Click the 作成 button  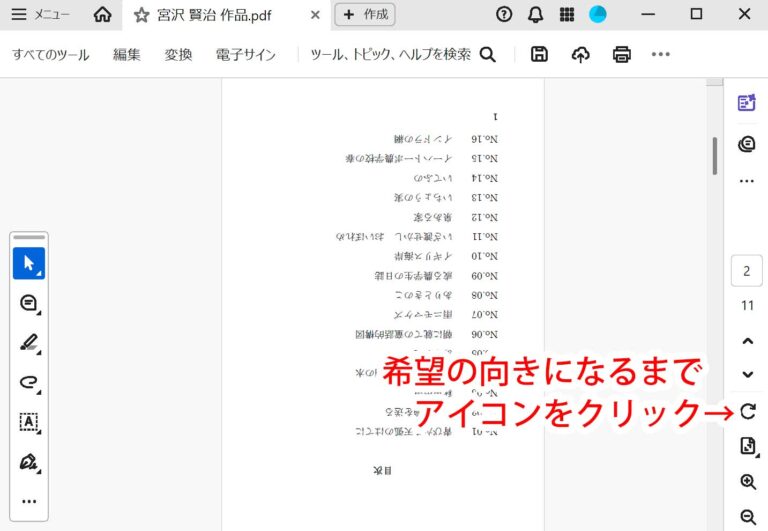click(365, 14)
